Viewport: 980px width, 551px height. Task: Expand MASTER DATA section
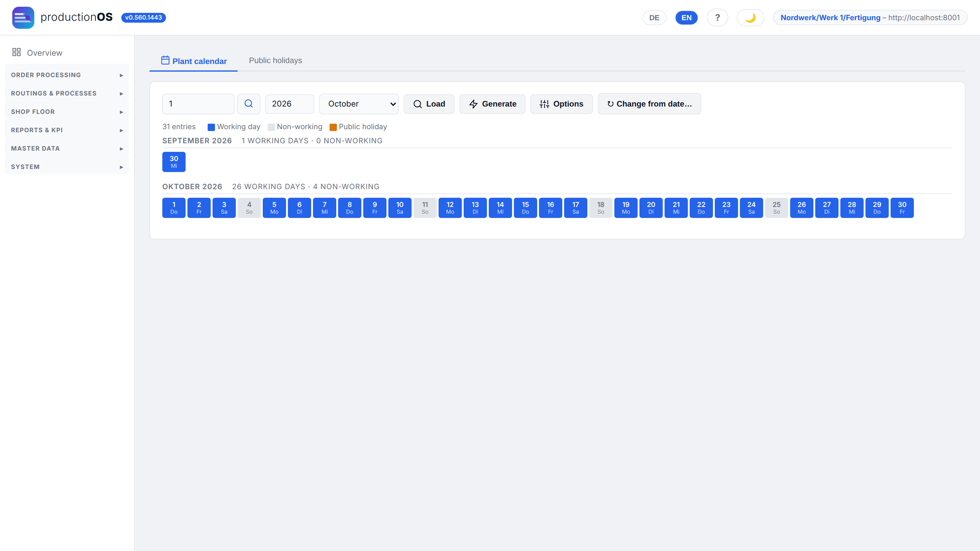point(67,148)
